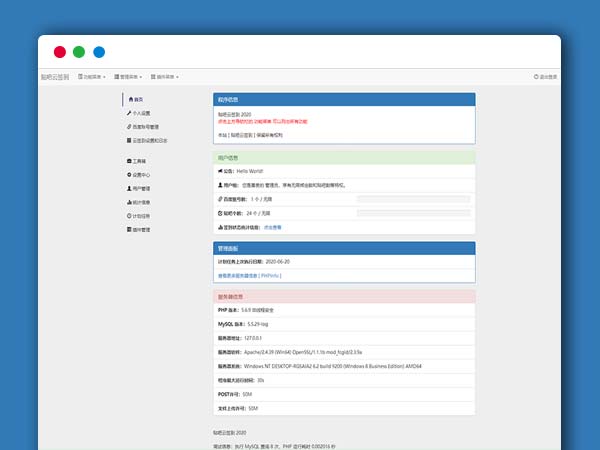Click the 贴吧云签到 brand title in navbar

(x=55, y=76)
